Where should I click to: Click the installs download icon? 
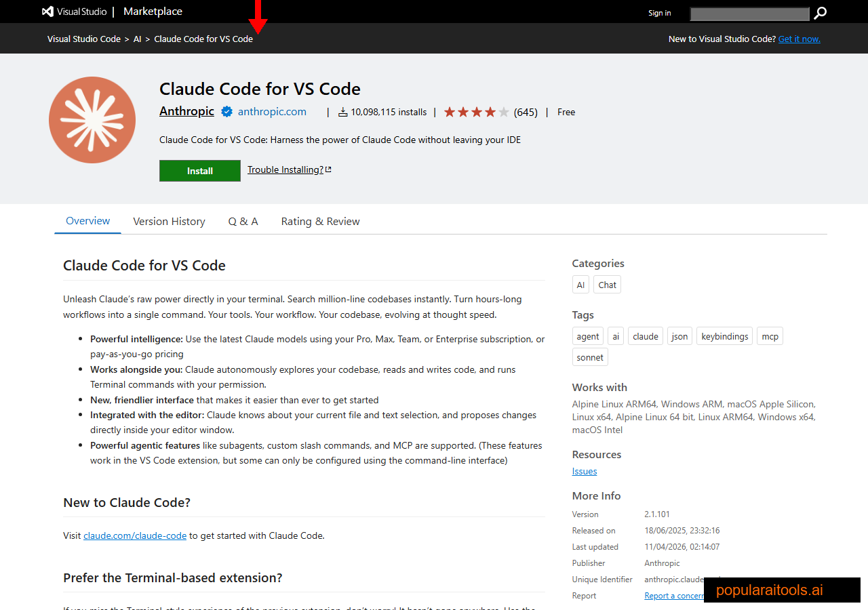pos(343,111)
